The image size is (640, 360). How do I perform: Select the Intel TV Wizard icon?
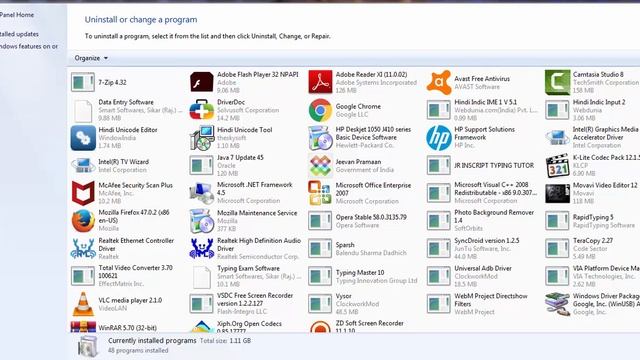(83, 165)
